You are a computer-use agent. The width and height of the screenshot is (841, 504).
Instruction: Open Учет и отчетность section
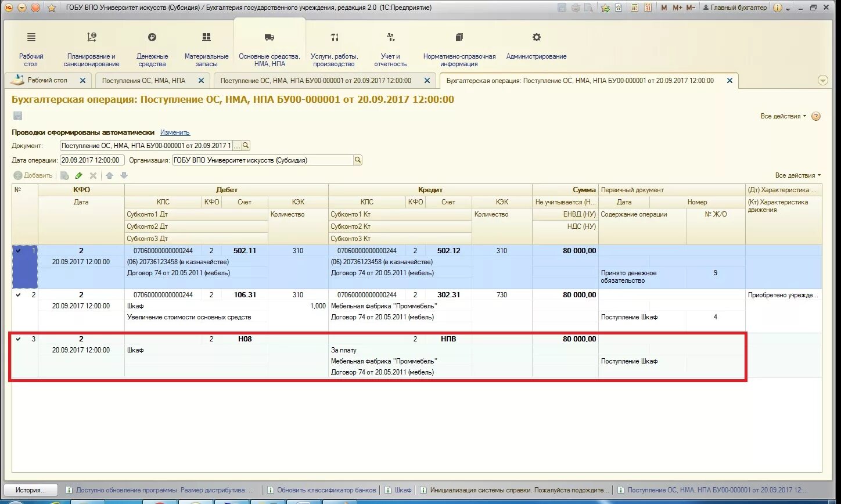(390, 49)
